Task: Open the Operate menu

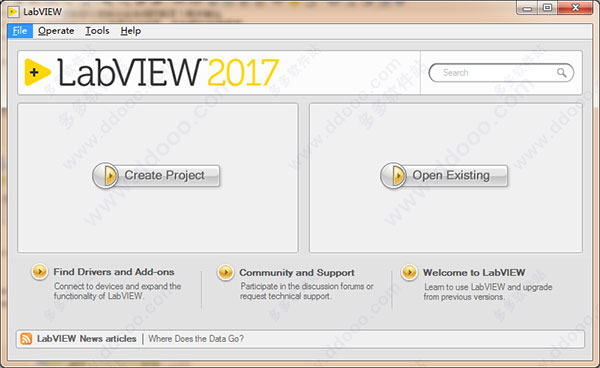Action: pyautogui.click(x=56, y=31)
